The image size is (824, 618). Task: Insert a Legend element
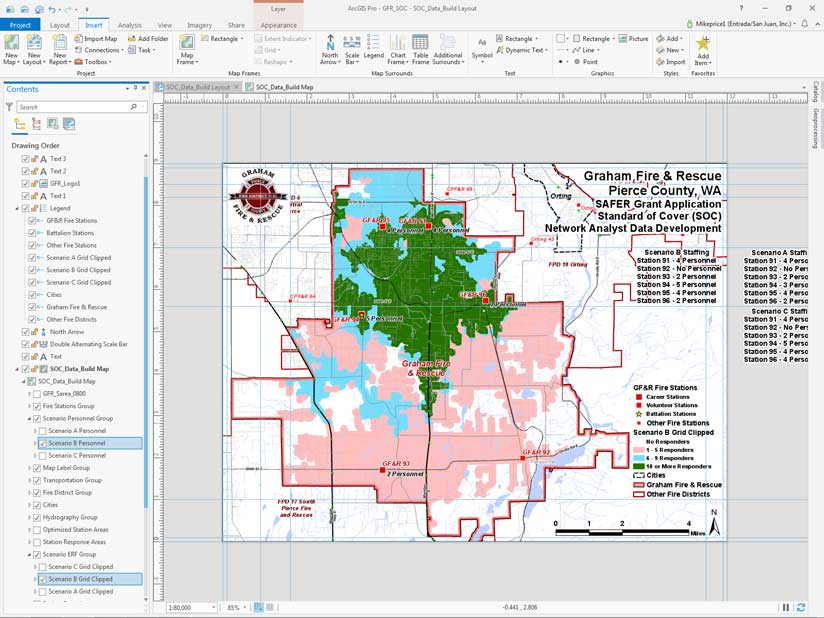click(x=374, y=47)
